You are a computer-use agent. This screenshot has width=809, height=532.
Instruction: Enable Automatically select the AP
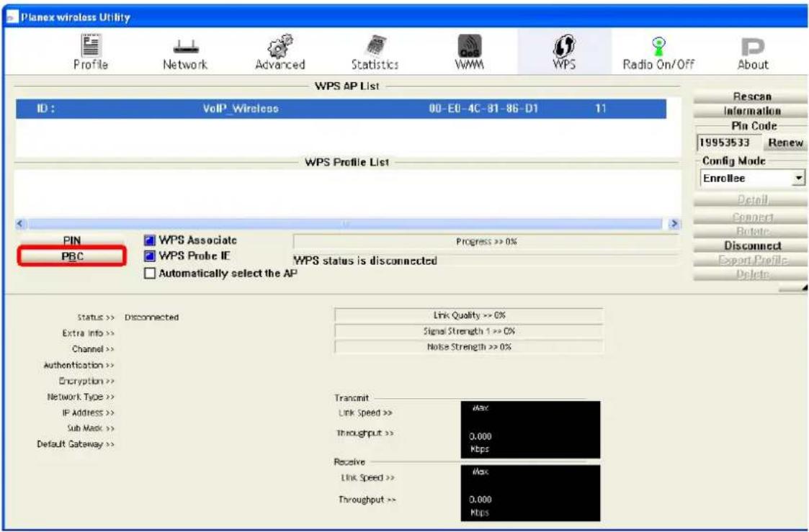pyautogui.click(x=150, y=274)
